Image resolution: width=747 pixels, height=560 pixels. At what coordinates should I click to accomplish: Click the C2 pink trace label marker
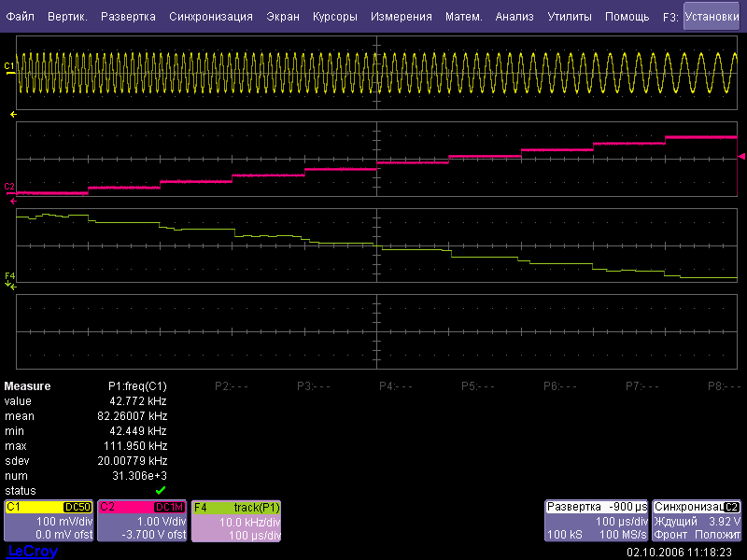tap(9, 187)
